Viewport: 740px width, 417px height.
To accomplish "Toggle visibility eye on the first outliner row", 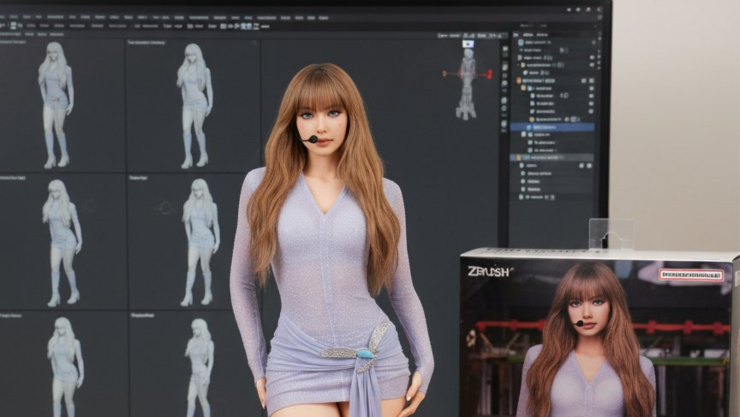I will click(592, 44).
